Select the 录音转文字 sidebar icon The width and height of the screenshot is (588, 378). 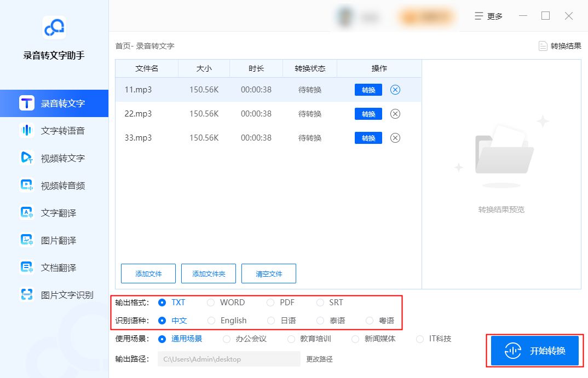pyautogui.click(x=27, y=103)
